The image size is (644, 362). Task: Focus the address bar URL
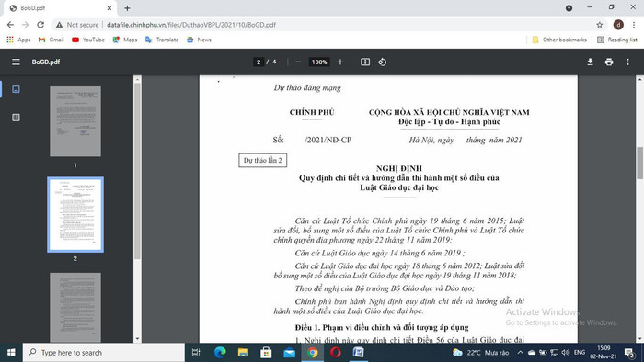pyautogui.click(x=191, y=25)
